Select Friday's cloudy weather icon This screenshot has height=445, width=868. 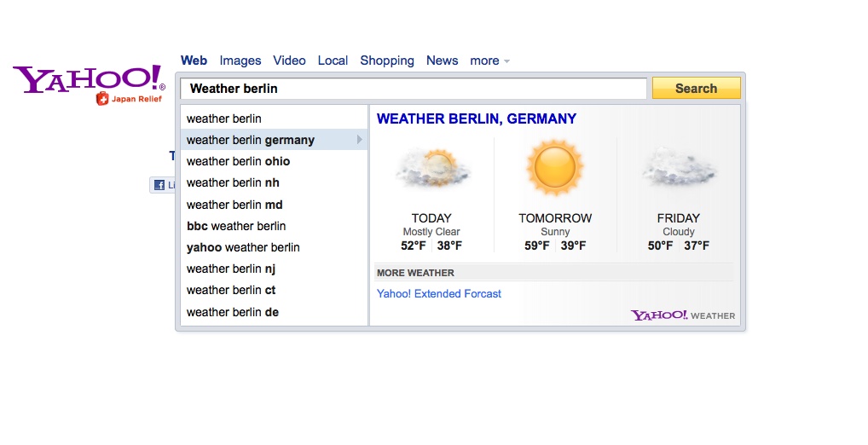tap(680, 167)
